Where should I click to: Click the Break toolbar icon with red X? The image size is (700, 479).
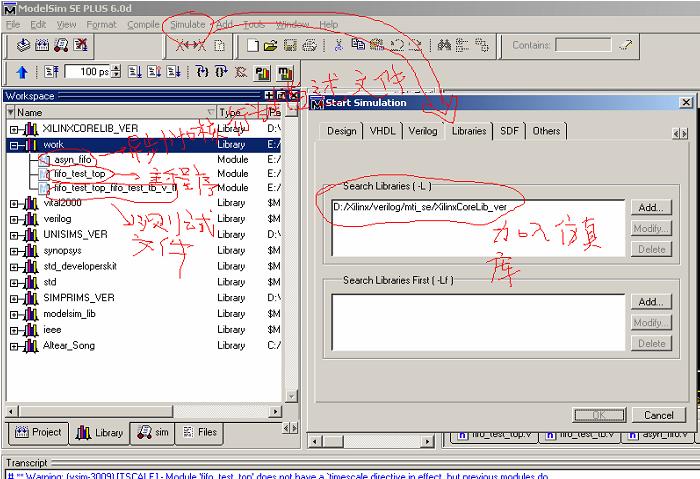(x=81, y=45)
